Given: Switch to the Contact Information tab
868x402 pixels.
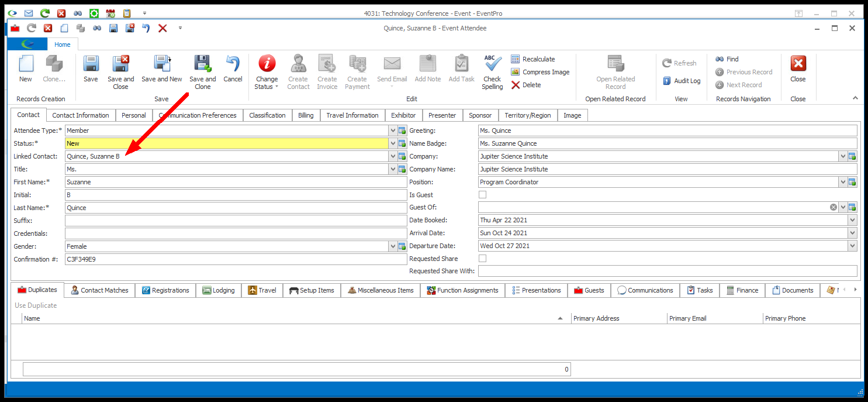Looking at the screenshot, I should tap(81, 115).
